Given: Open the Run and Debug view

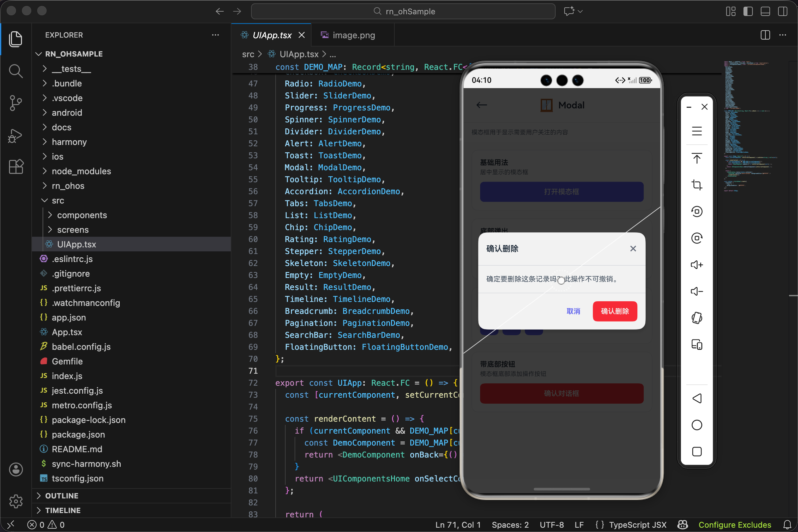Looking at the screenshot, I should click(16, 136).
